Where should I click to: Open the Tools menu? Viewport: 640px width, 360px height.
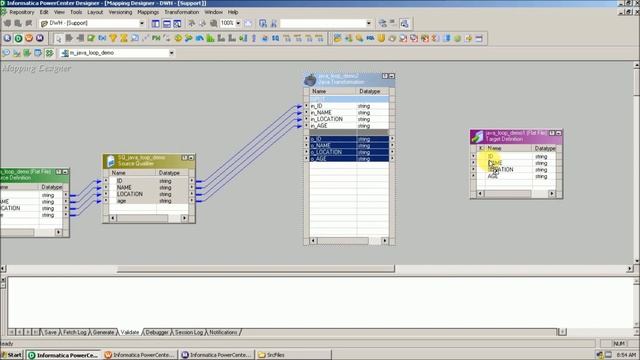(x=76, y=12)
